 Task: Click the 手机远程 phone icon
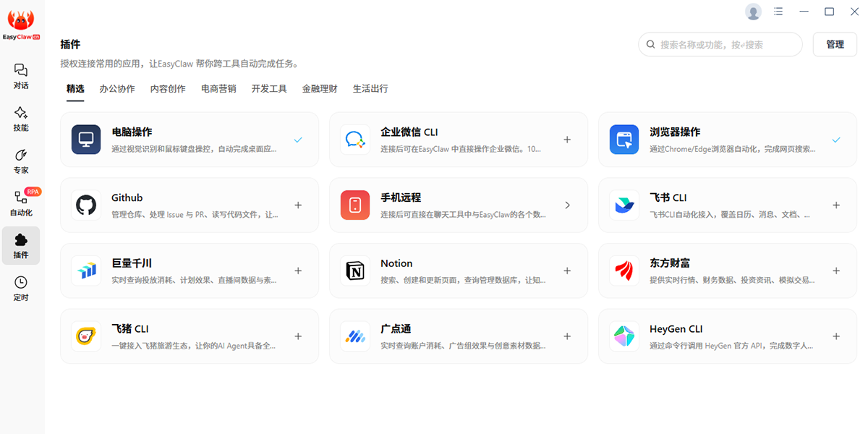pyautogui.click(x=355, y=205)
